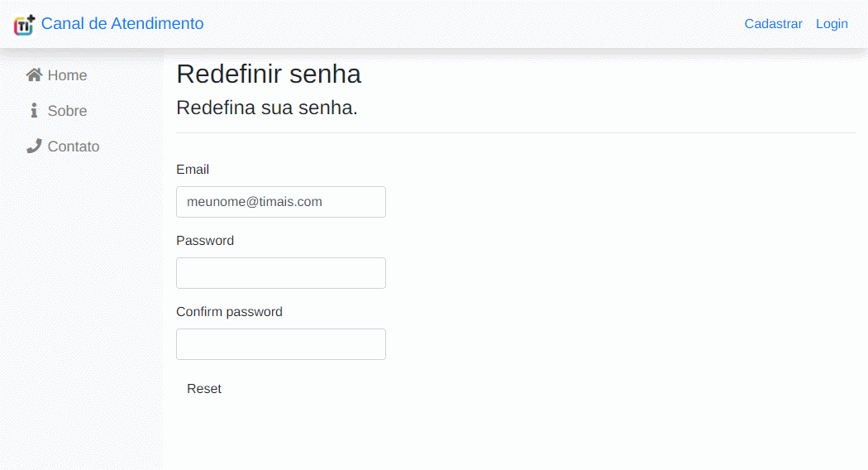Select the Home text in sidebar
This screenshot has width=868, height=470.
67,75
